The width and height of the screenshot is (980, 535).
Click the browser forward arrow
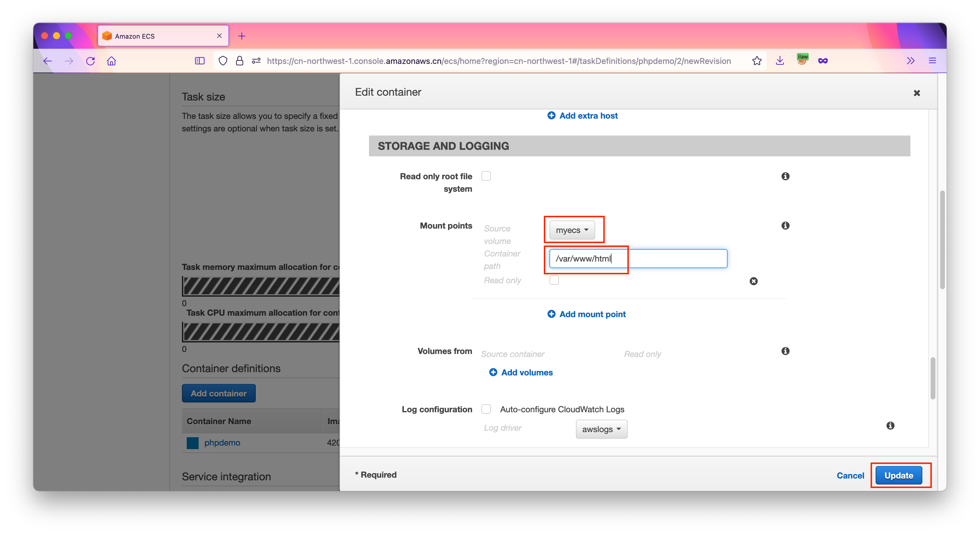click(x=69, y=61)
